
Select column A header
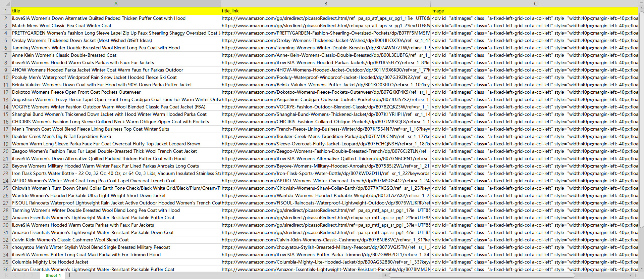[116, 3]
